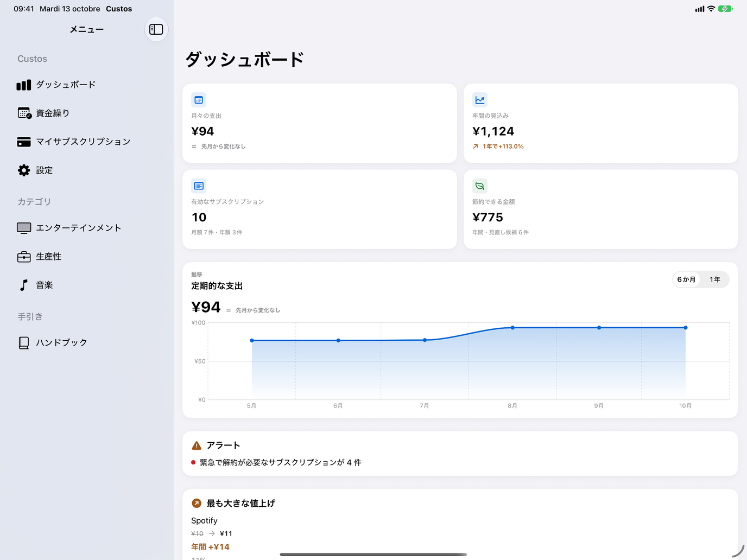Screen dimensions: 747x560
Task: Click the arrow icon beside 最も大きな値上げ
Action: point(197,504)
